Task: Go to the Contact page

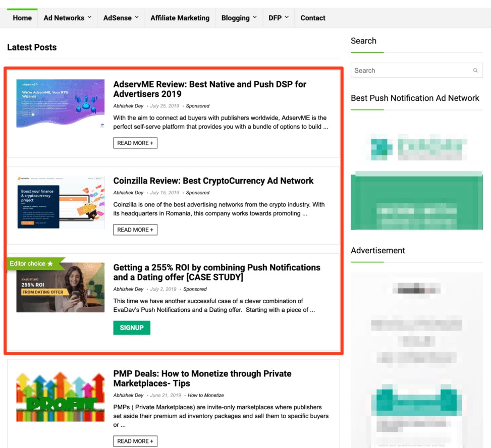Action: click(x=313, y=18)
